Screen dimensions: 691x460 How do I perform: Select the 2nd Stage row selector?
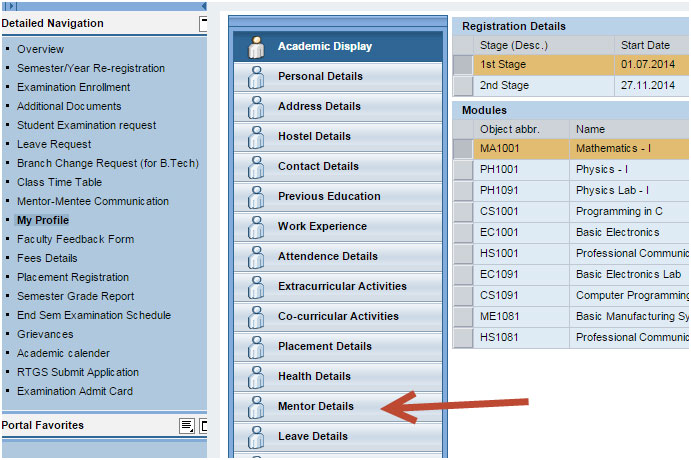(x=462, y=86)
